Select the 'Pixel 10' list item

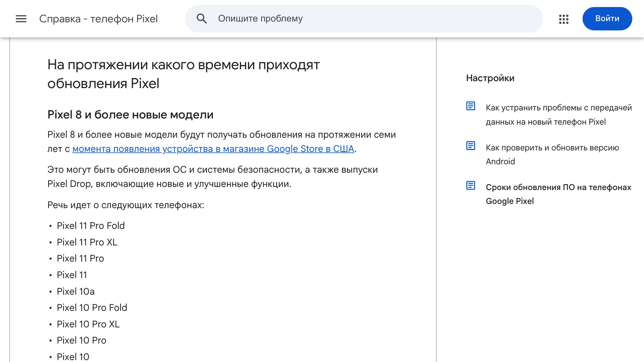tap(73, 357)
